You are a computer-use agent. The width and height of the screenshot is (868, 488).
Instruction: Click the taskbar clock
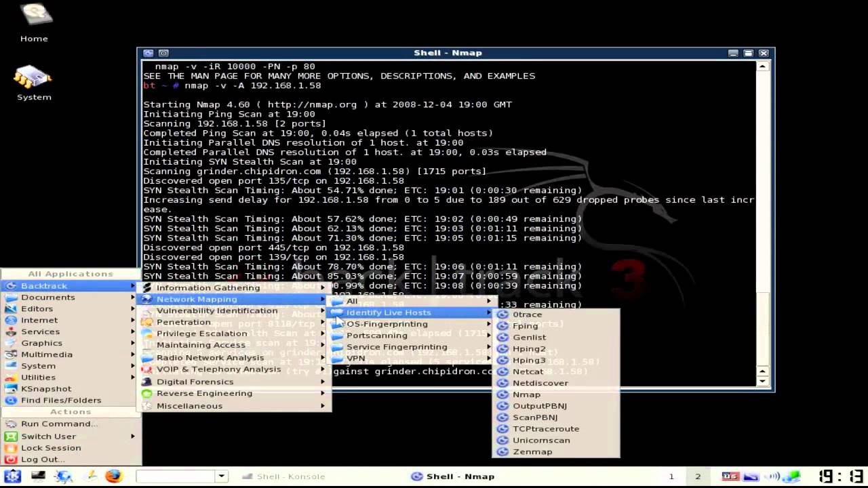click(x=841, y=476)
